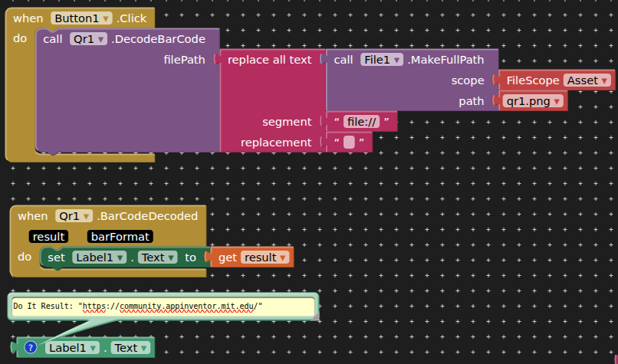Click the result event parameter
618x364 pixels.
point(49,237)
